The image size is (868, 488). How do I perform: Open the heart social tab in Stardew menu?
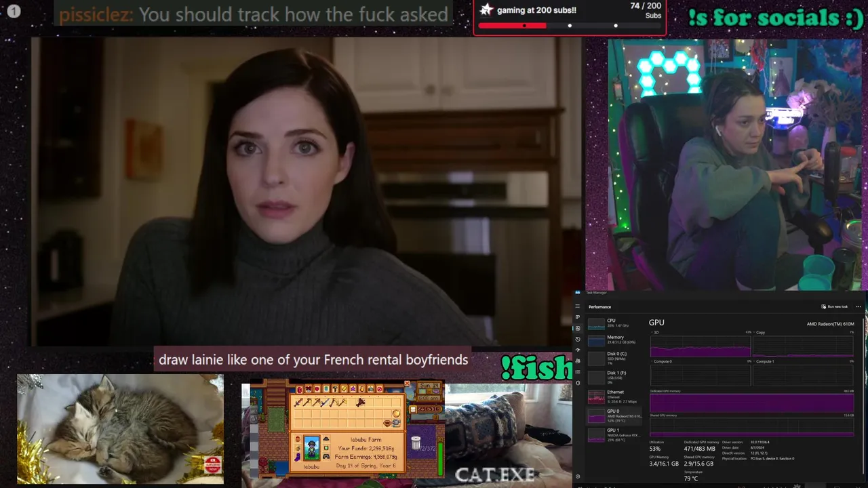click(317, 389)
